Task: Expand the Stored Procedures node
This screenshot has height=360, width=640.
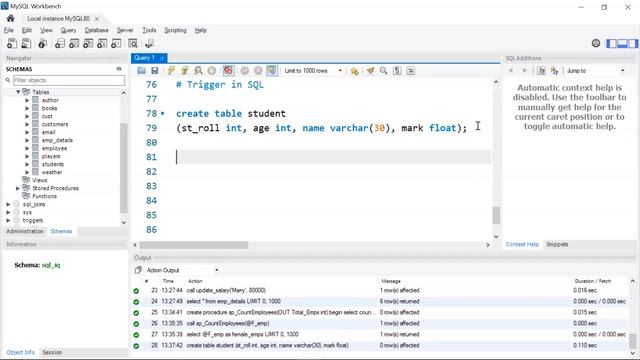Action: [x=18, y=188]
